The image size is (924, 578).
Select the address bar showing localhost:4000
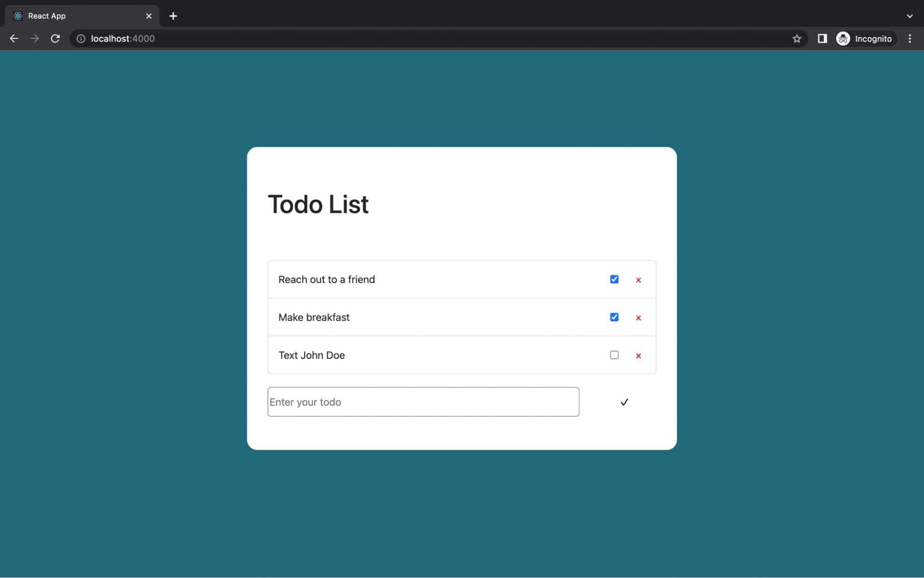point(122,38)
